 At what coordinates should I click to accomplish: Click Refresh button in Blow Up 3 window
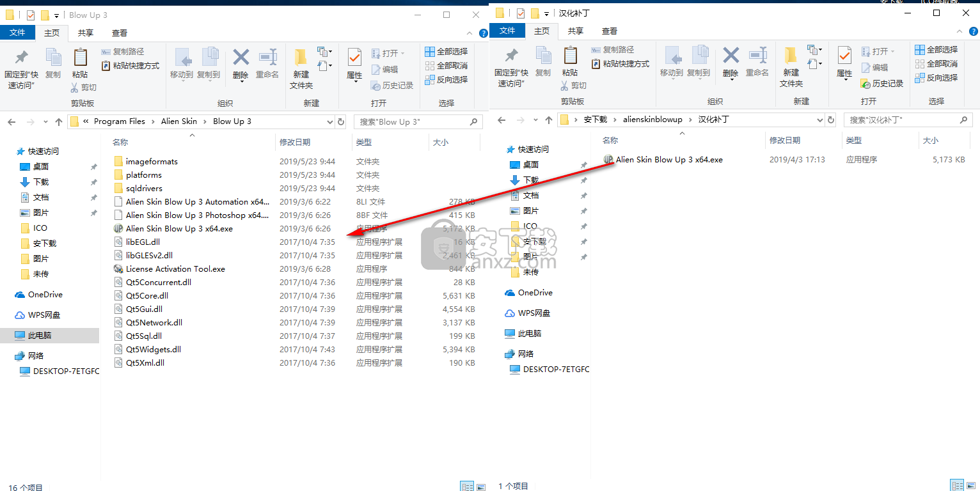tap(341, 121)
